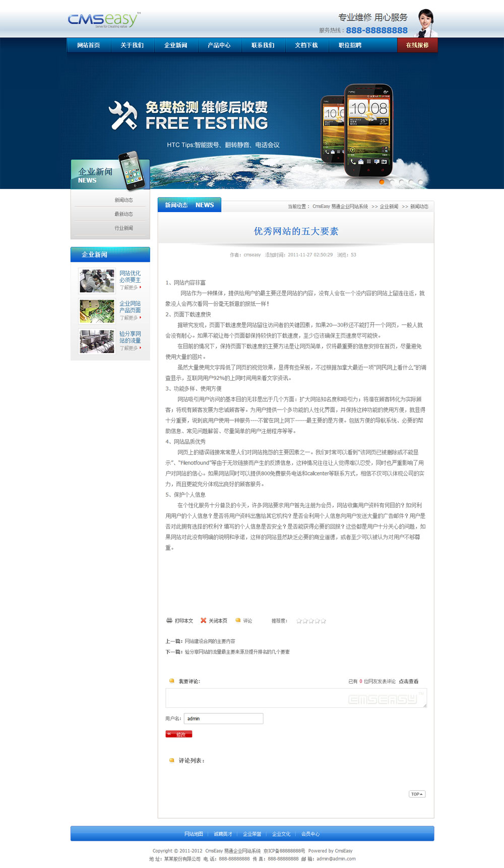Focus the 用户名 field containing admin
The width and height of the screenshot is (504, 868).
click(x=223, y=718)
